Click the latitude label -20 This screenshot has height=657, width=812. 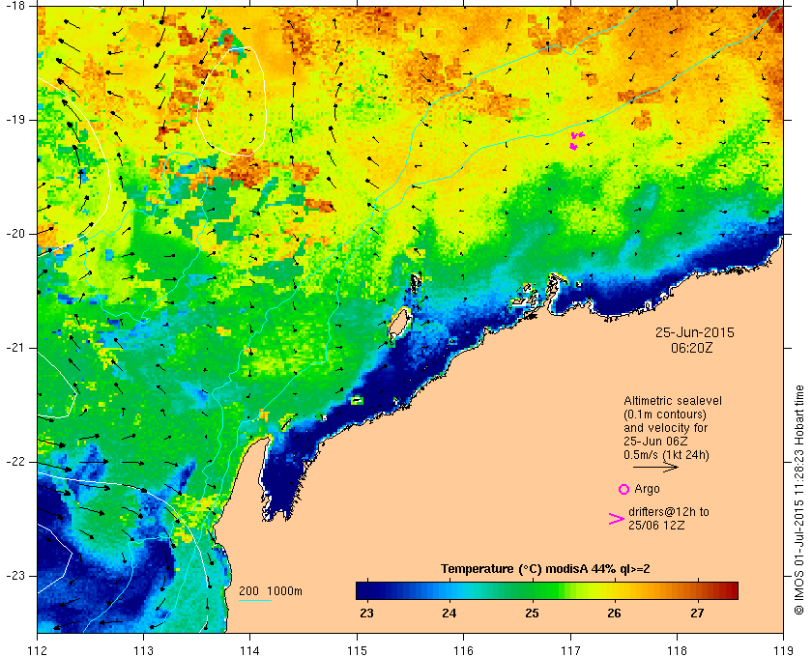coord(15,234)
